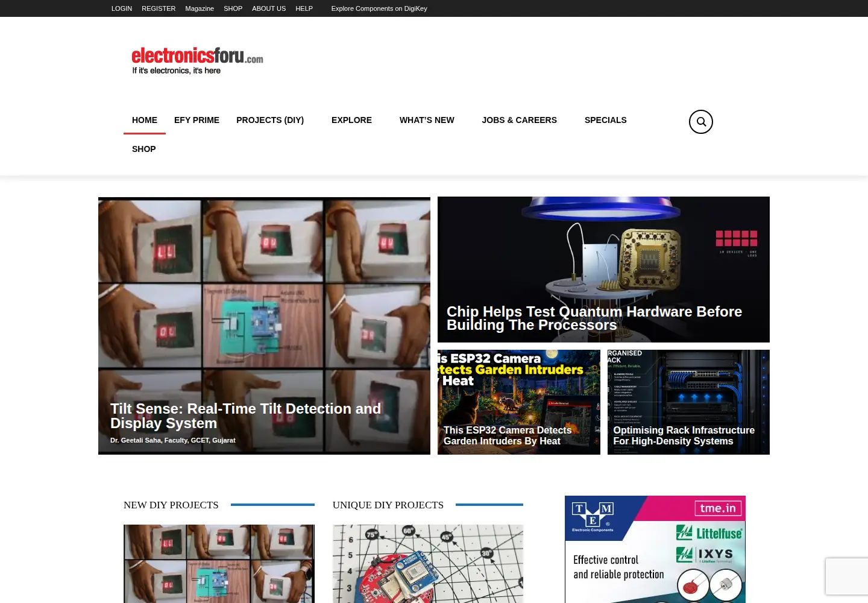
Task: Open the NEW DIY PROJECTS section heading
Action: point(171,505)
